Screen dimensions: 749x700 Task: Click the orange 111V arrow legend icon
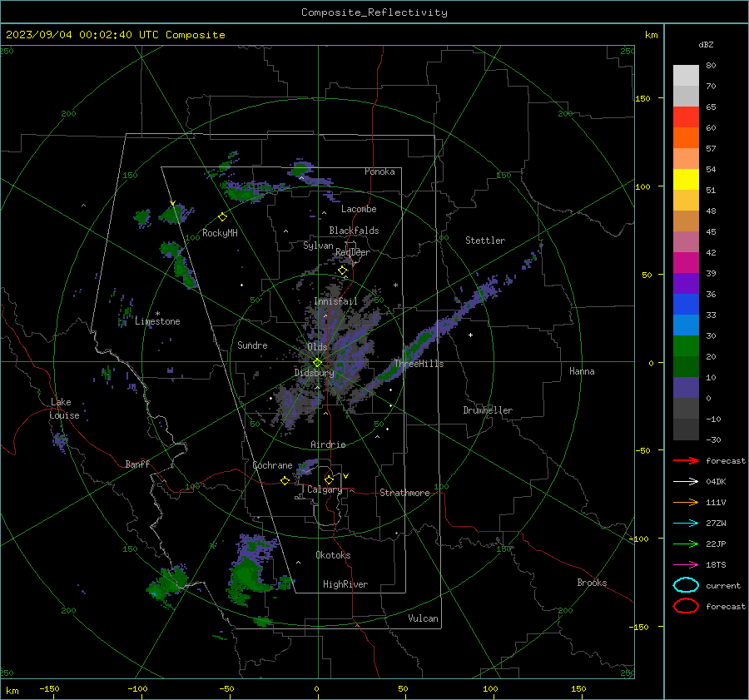686,502
